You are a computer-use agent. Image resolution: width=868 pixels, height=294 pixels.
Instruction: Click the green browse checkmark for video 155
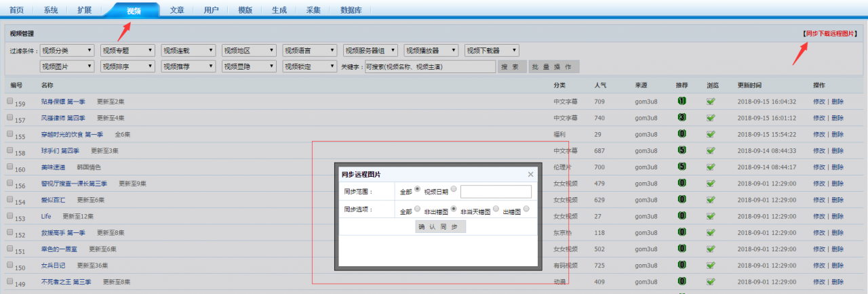pyautogui.click(x=711, y=134)
